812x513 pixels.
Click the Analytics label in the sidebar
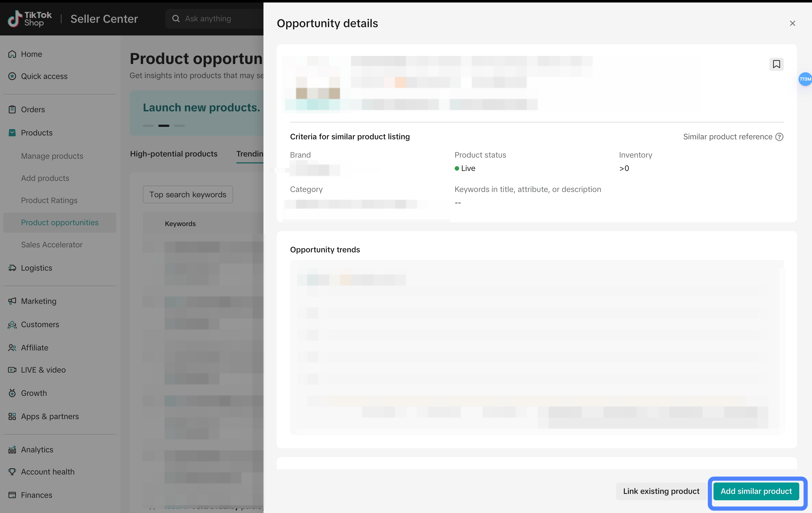click(x=37, y=450)
